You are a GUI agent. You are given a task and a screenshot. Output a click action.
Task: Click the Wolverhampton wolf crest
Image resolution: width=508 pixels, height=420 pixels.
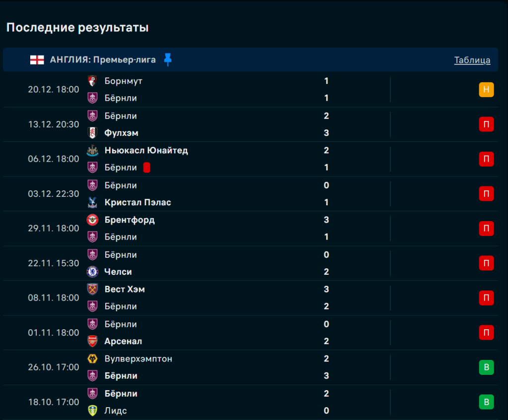92,359
